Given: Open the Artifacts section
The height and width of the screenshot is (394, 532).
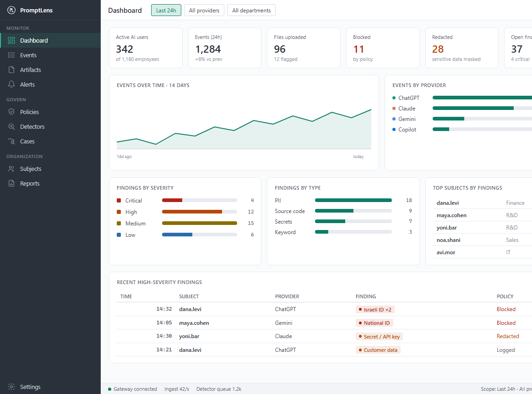Looking at the screenshot, I should tap(50, 70).
